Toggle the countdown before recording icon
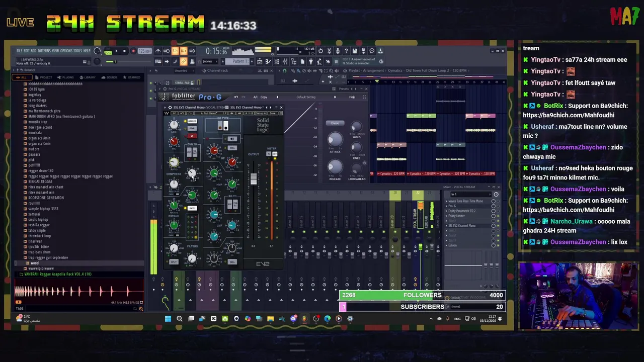This screenshot has height=362, width=644. [175, 51]
